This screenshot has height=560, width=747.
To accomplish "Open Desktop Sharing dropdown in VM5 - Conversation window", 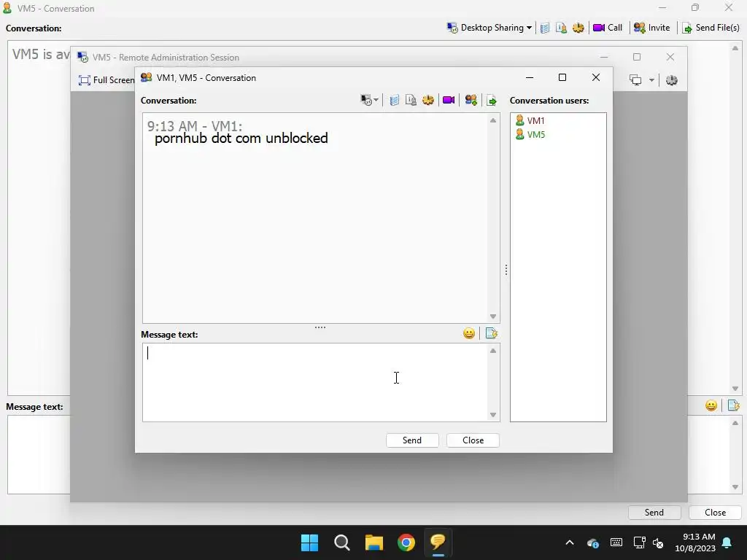I will 489,28.
